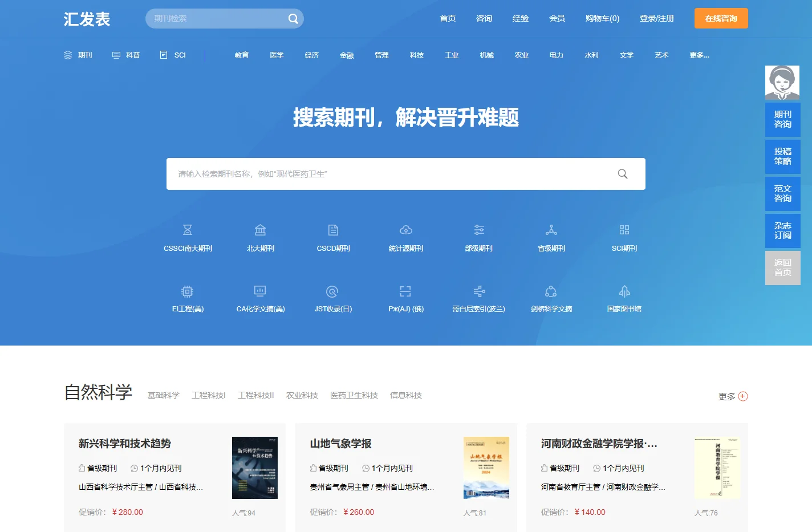
Task: Open 山地气象学报 journal title
Action: click(340, 444)
